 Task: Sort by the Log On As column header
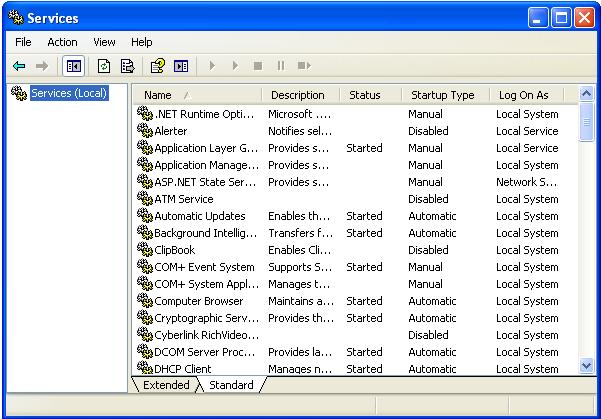(527, 95)
